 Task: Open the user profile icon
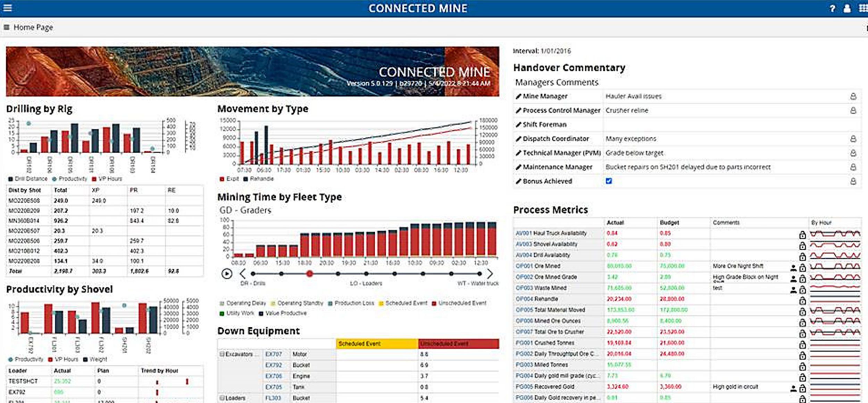coord(847,9)
